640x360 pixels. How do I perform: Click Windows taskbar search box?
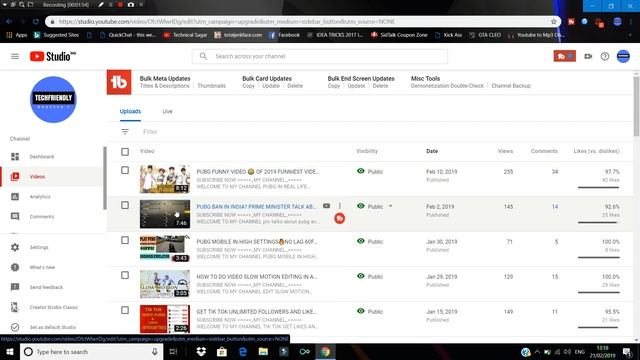[x=91, y=351]
